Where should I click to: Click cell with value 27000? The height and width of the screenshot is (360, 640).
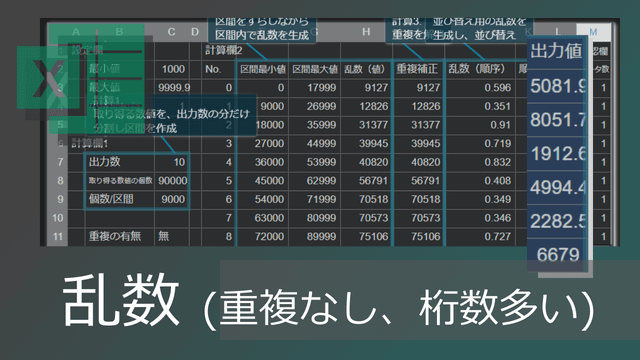[262, 143]
